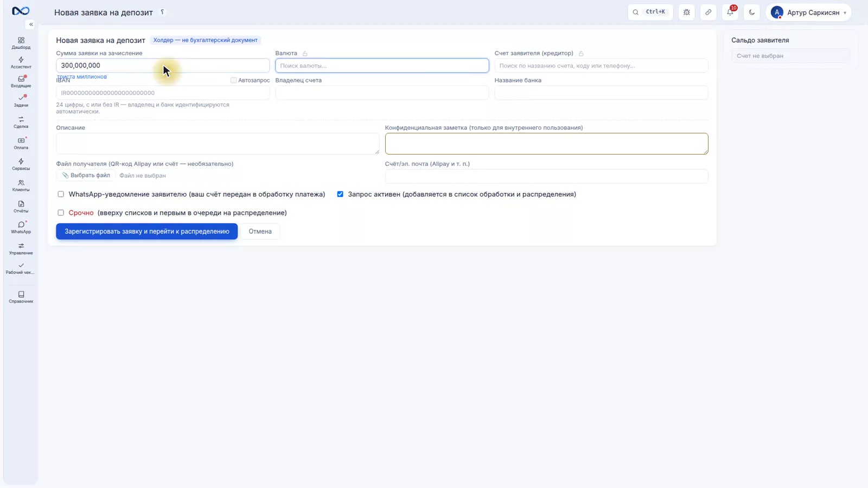868x488 pixels.
Task: Open the Артур Саркисян user menu
Action: (x=808, y=12)
